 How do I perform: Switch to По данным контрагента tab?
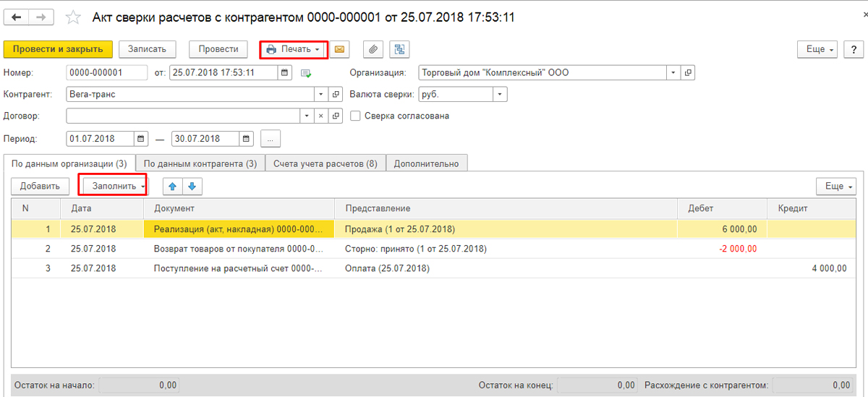pyautogui.click(x=200, y=163)
